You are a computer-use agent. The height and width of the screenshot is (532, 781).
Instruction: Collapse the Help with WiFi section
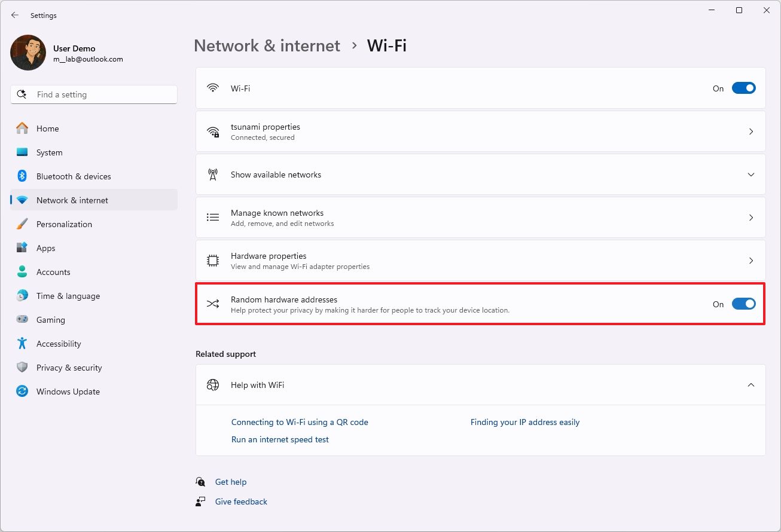[x=751, y=385]
